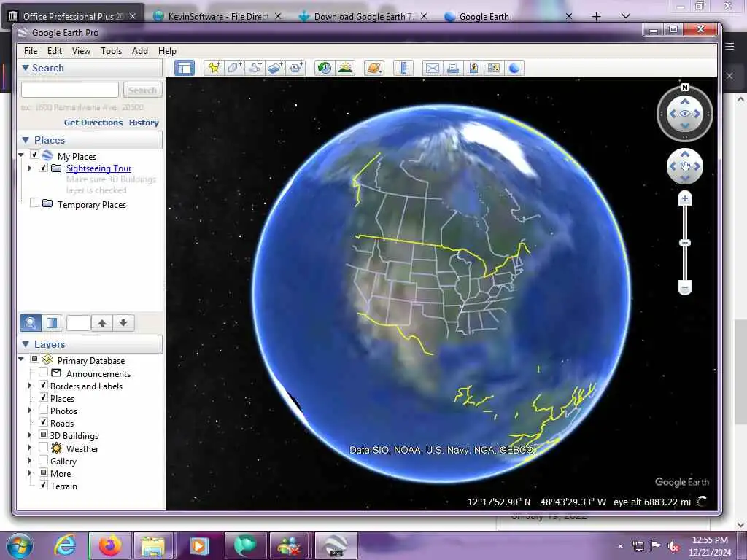This screenshot has height=560, width=747.
Task: Enable the Announcements layer checkbox
Action: 43,372
